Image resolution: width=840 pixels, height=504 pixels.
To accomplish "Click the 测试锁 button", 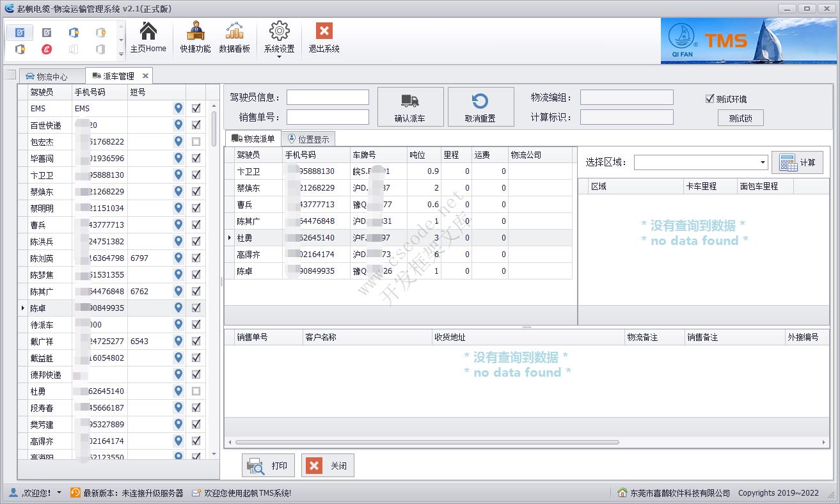I will click(740, 118).
